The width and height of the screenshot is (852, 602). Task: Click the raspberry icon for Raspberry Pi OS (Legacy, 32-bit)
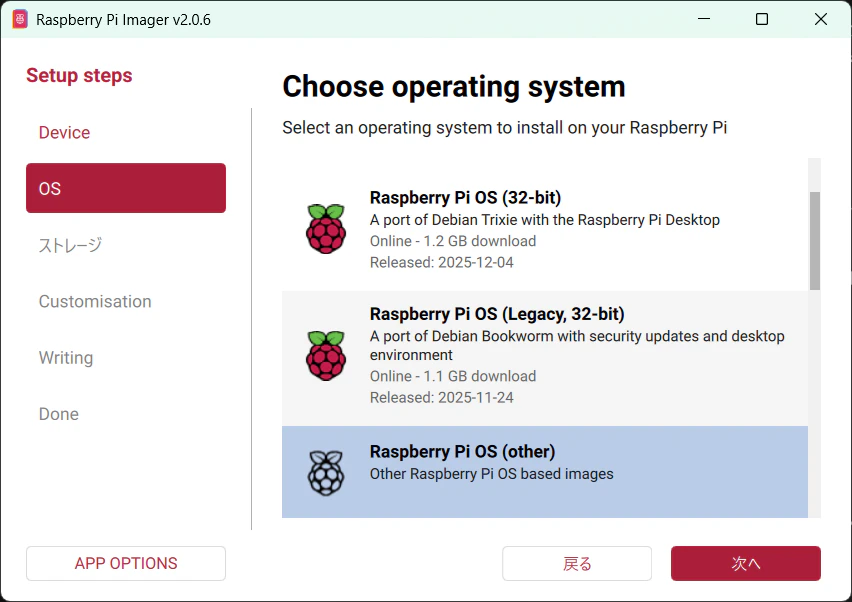point(326,355)
